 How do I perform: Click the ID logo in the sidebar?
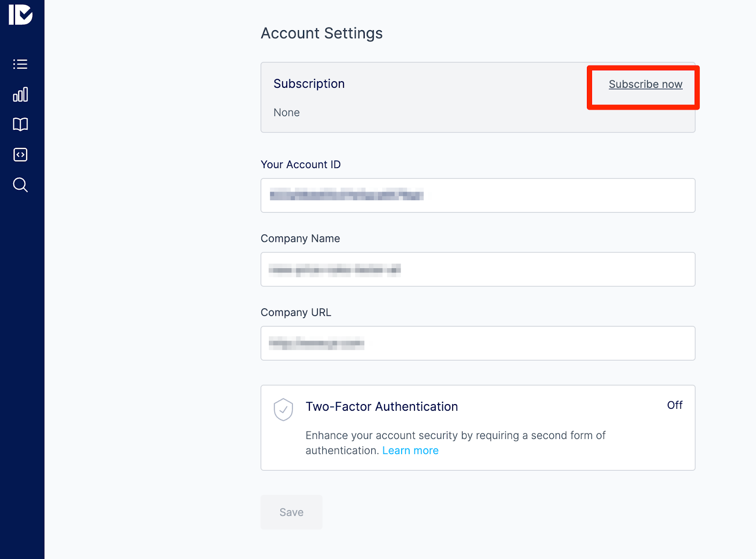pos(20,15)
